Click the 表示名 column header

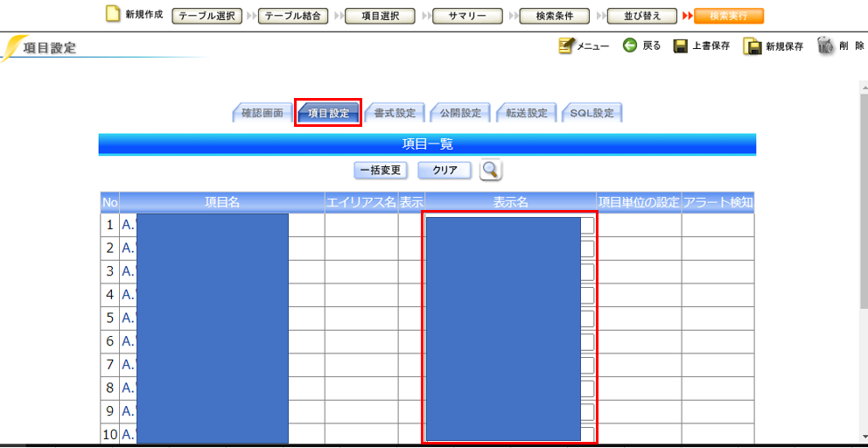click(510, 203)
